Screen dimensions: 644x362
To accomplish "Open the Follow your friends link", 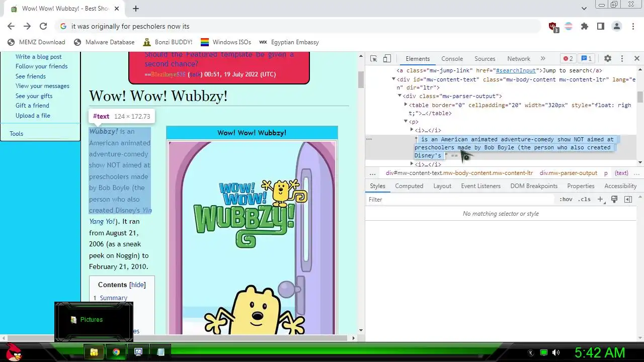I will [41, 66].
